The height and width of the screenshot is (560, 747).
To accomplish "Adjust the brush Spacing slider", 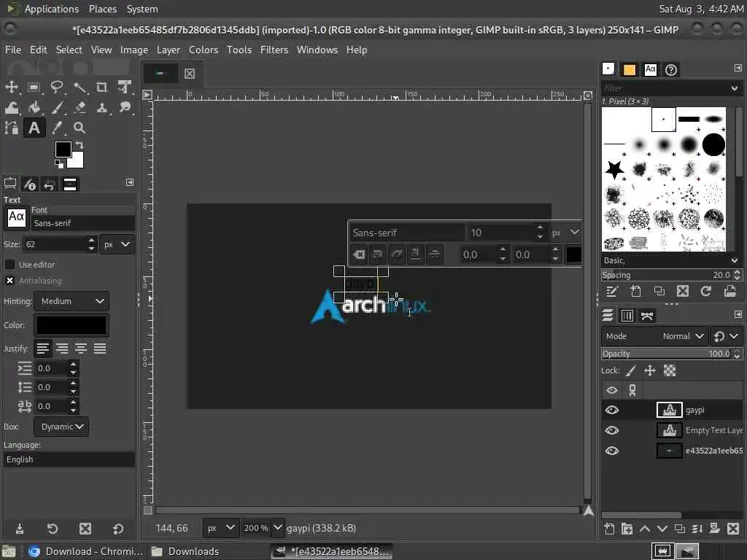I will 667,275.
